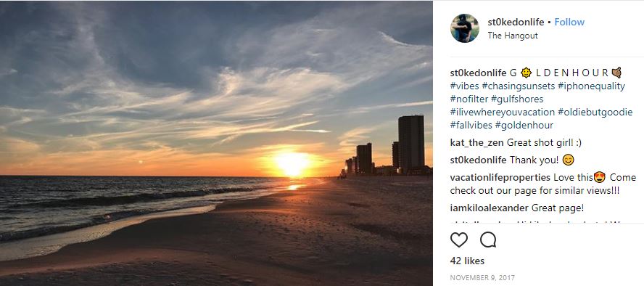
Task: Open #goldenhour hashtag
Action: point(524,126)
